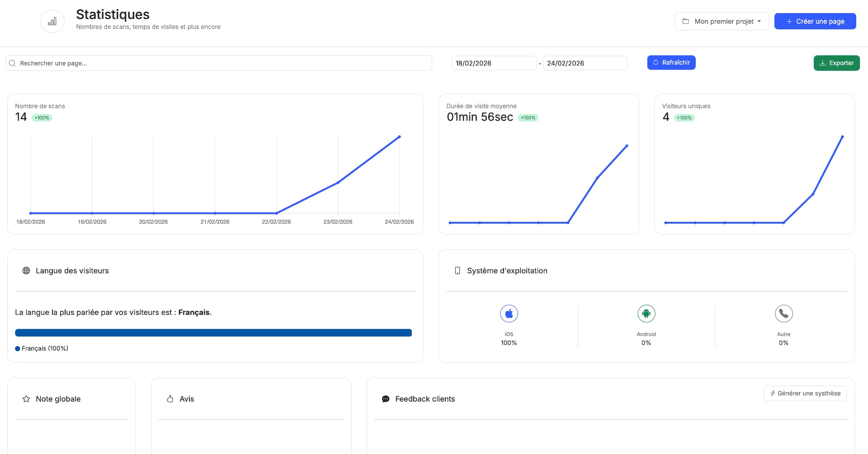Click the Autre phone icon
Screen dimensions: 868x454
[x=783, y=314]
